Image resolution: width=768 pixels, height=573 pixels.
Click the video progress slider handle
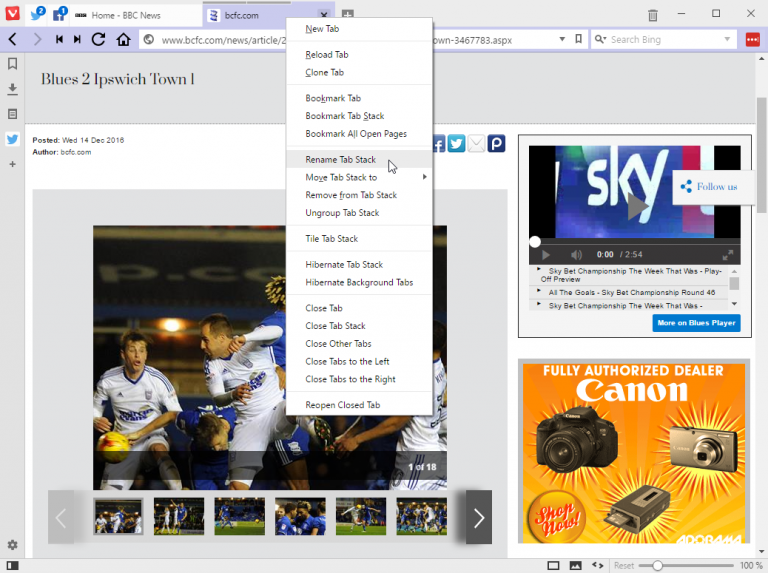[x=535, y=241]
